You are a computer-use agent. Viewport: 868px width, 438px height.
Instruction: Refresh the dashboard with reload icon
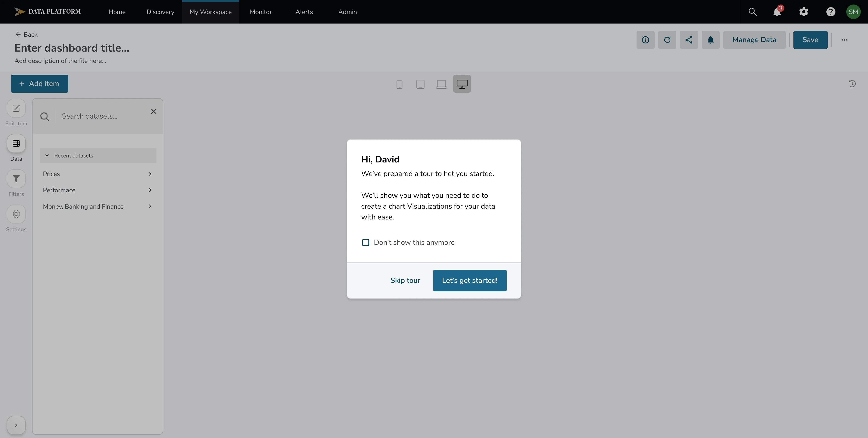667,40
